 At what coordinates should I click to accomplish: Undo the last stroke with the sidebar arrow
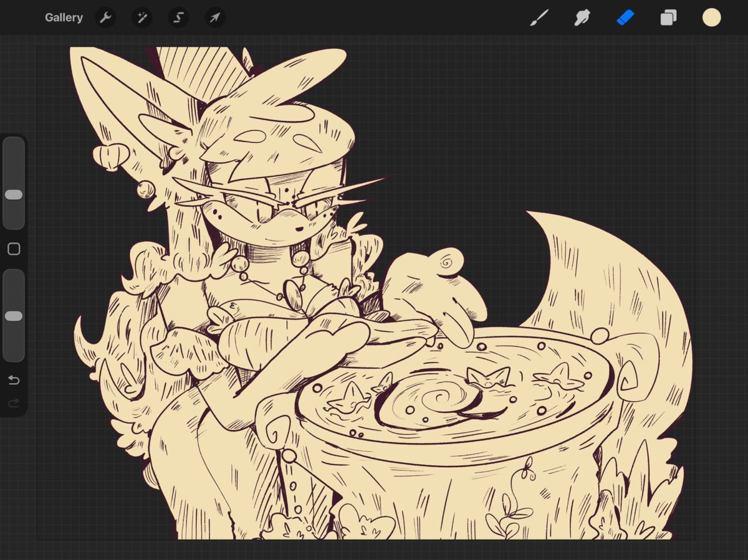(14, 380)
